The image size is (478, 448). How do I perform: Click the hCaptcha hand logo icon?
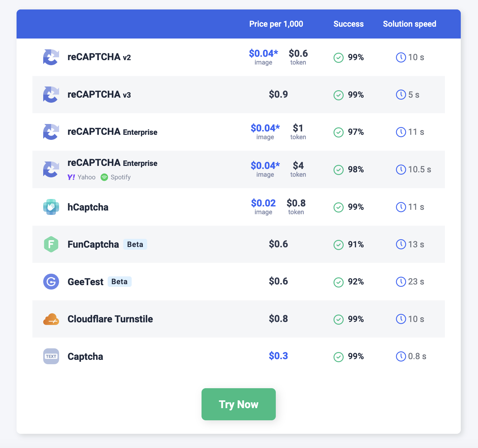click(51, 207)
